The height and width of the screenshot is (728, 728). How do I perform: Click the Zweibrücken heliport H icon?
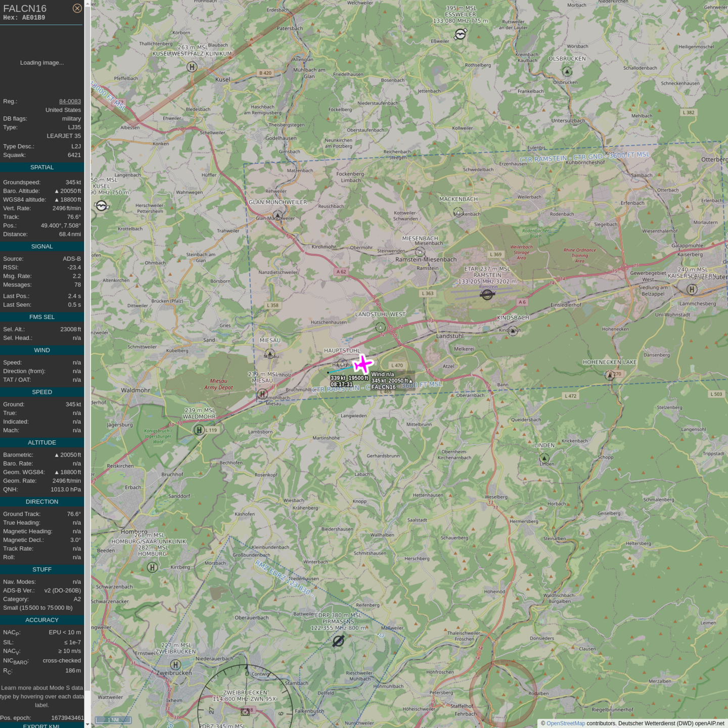[175, 664]
